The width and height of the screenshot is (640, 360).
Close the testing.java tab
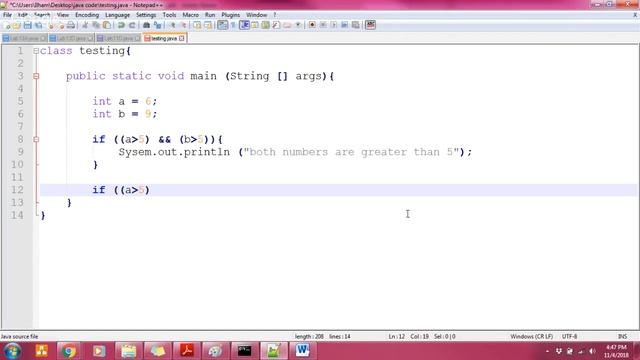click(x=182, y=38)
